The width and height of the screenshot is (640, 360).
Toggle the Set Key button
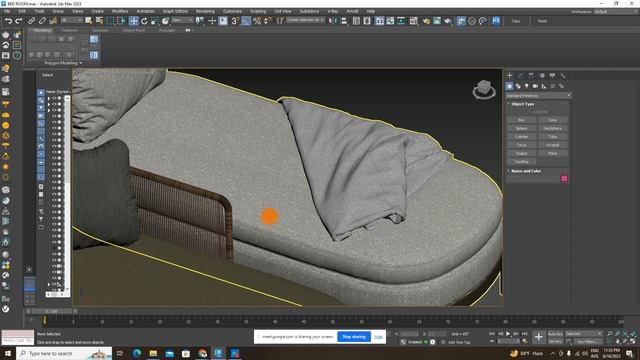[555, 341]
